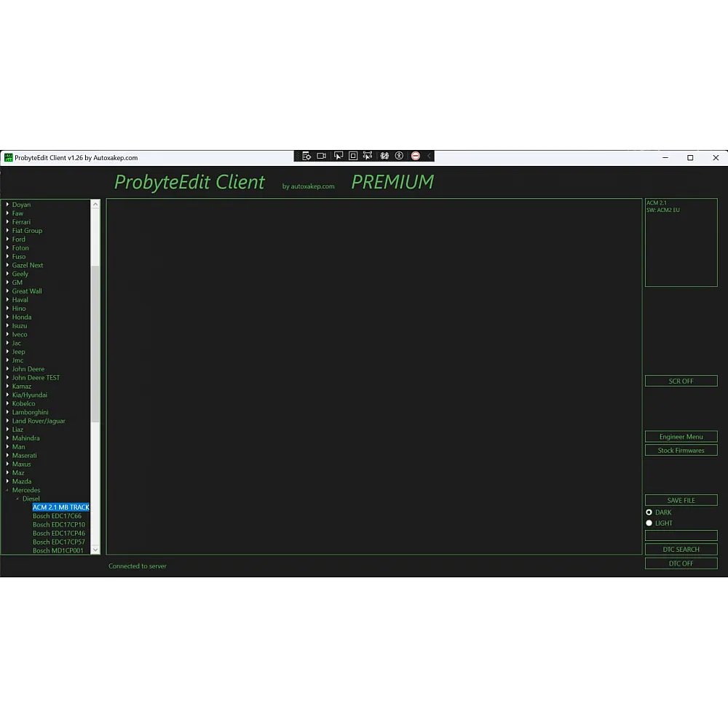728x728 pixels.
Task: Select Bosch EDC17C66 tree item
Action: pyautogui.click(x=57, y=516)
